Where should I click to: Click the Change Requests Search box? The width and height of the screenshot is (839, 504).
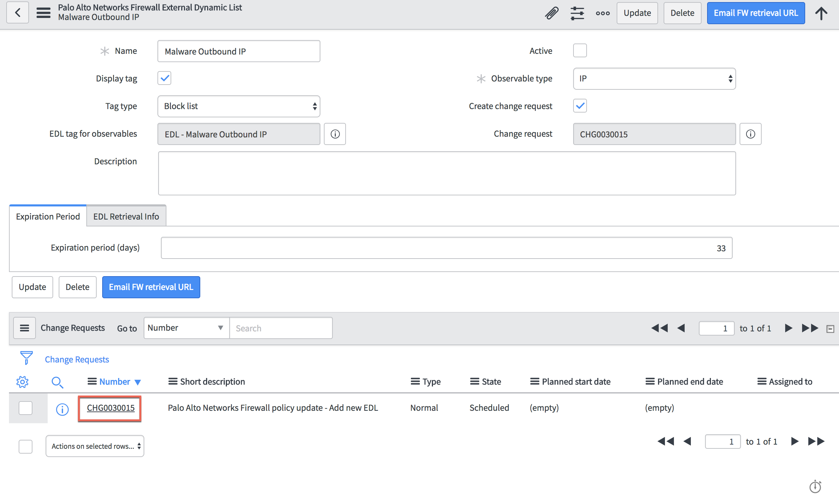click(x=281, y=328)
